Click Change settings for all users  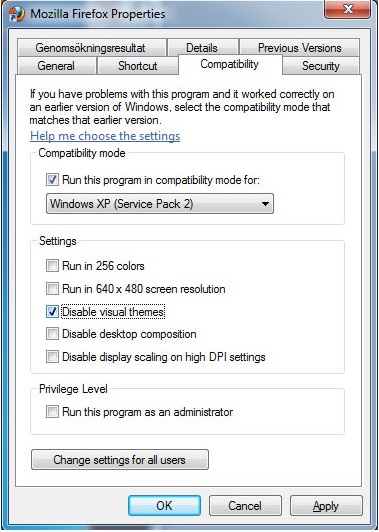120,460
